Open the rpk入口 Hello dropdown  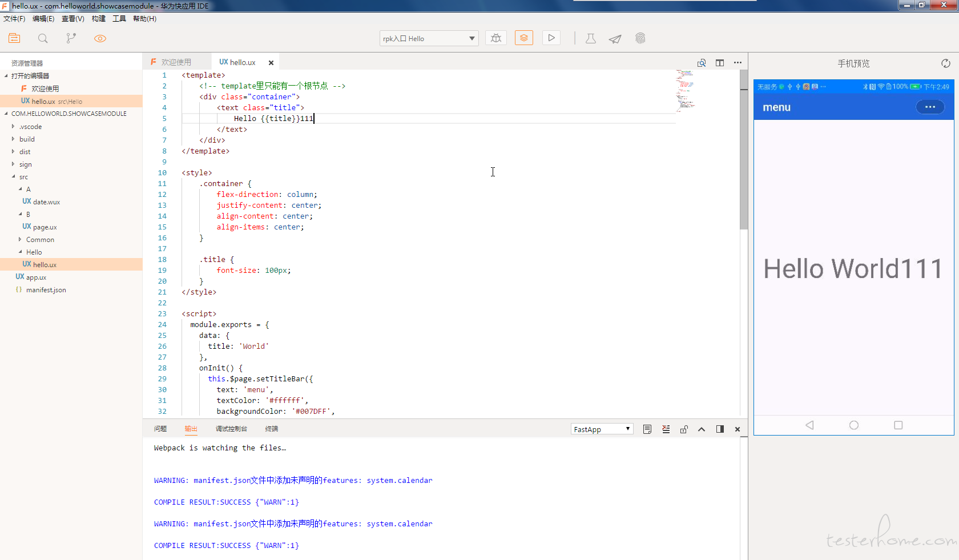point(429,38)
